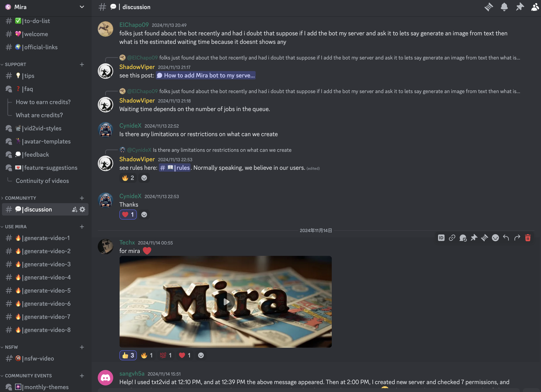Viewport: 541px width, 392px height.
Task: Open pinned messages in header
Action: coord(520,7)
